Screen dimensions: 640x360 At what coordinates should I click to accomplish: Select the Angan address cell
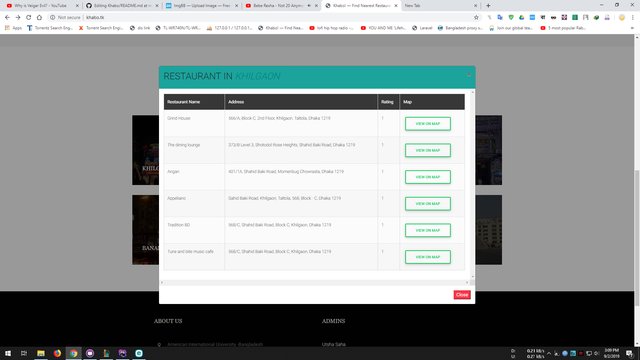[x=301, y=177]
